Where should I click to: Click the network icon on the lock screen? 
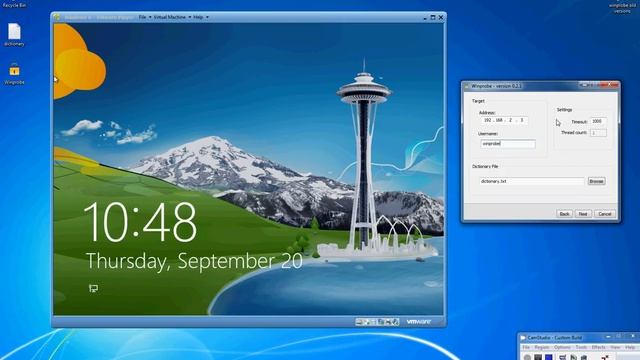(x=93, y=289)
